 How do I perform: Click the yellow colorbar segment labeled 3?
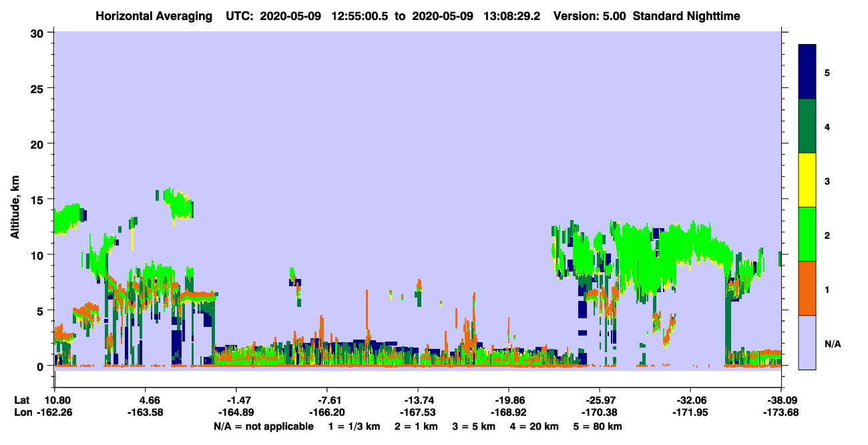tap(807, 180)
